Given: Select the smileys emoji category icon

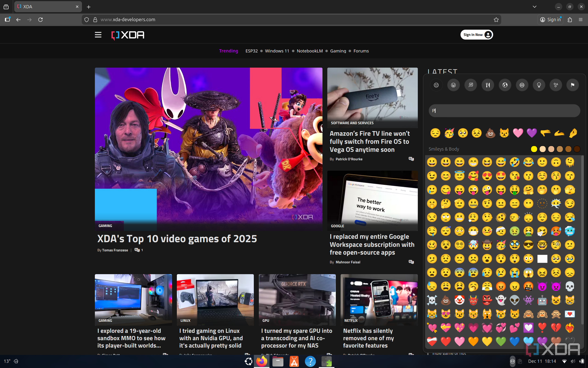Looking at the screenshot, I should [453, 85].
